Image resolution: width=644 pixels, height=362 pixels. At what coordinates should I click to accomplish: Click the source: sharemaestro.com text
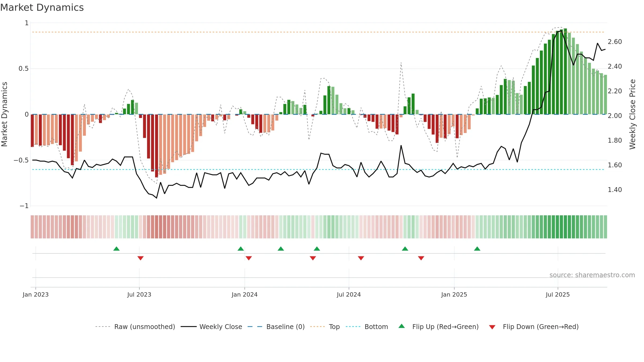(592, 275)
